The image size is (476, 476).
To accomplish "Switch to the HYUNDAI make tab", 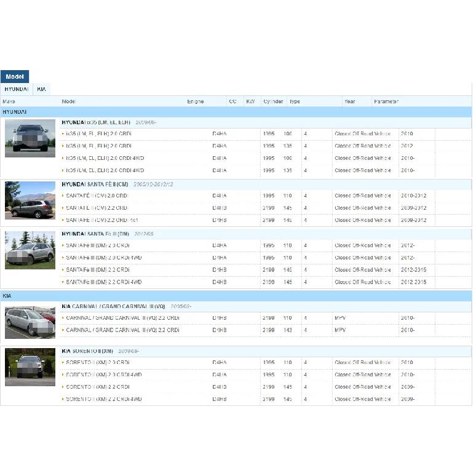I will click(17, 89).
